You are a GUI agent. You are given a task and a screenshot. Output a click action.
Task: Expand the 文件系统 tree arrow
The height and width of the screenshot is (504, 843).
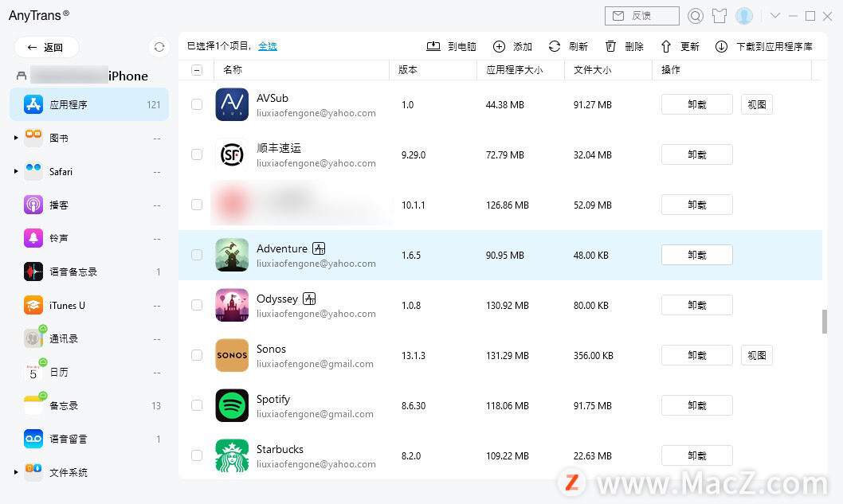pos(16,472)
